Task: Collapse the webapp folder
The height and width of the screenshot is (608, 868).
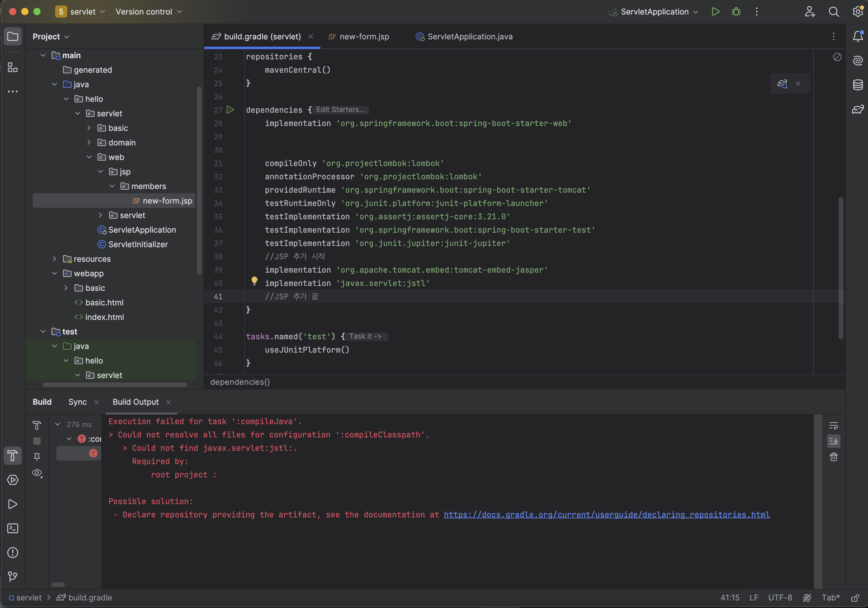Action: click(55, 273)
